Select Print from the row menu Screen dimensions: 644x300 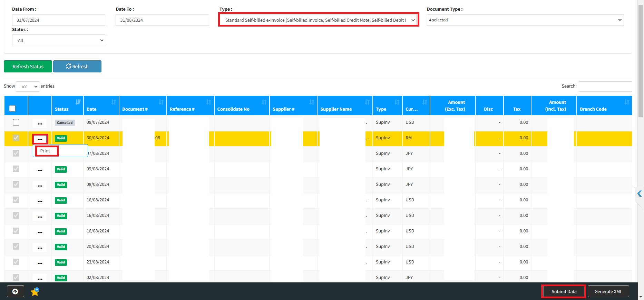(45, 151)
